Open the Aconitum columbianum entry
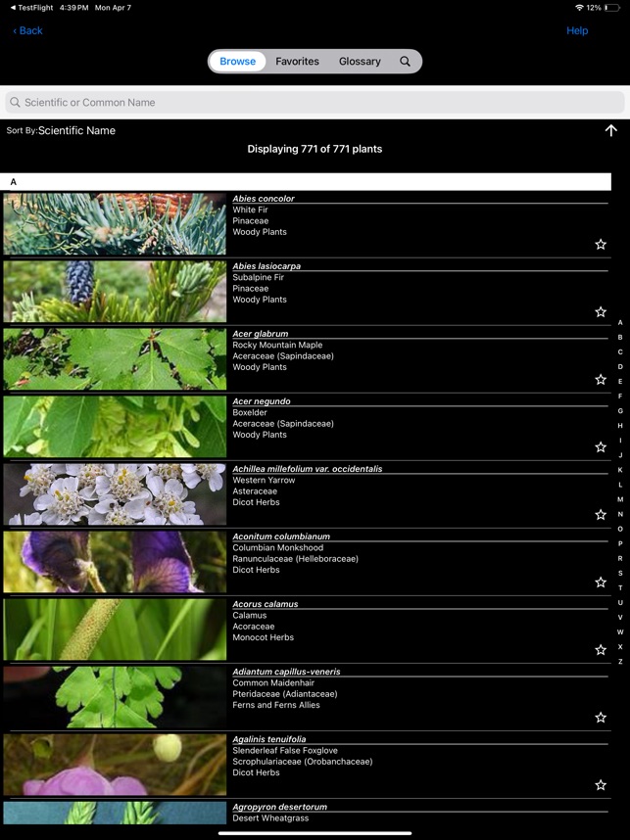Viewport: 630px width, 840px height. coord(281,536)
